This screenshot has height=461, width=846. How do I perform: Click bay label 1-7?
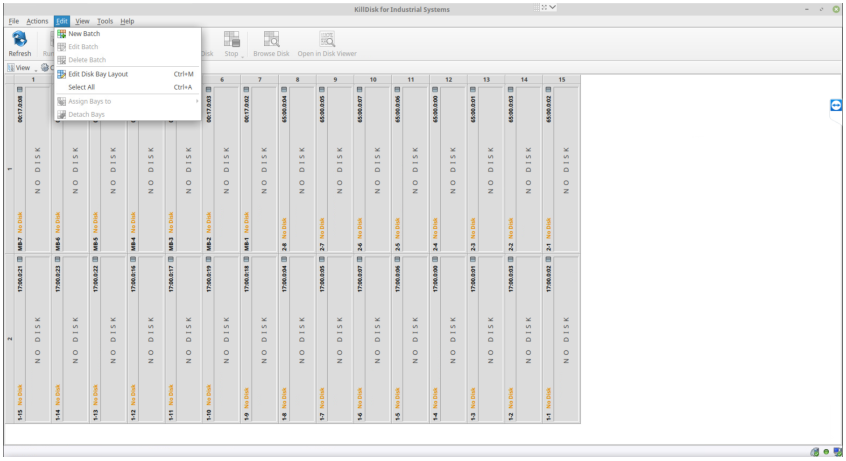click(322, 416)
